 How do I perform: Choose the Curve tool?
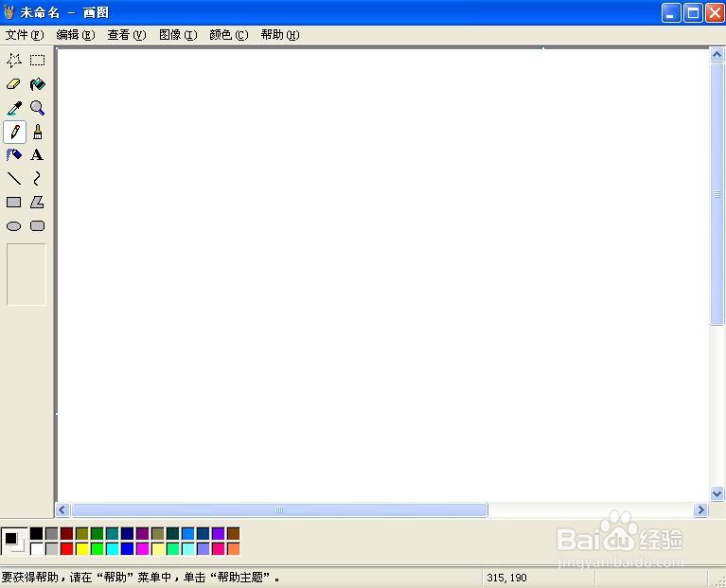pyautogui.click(x=38, y=178)
